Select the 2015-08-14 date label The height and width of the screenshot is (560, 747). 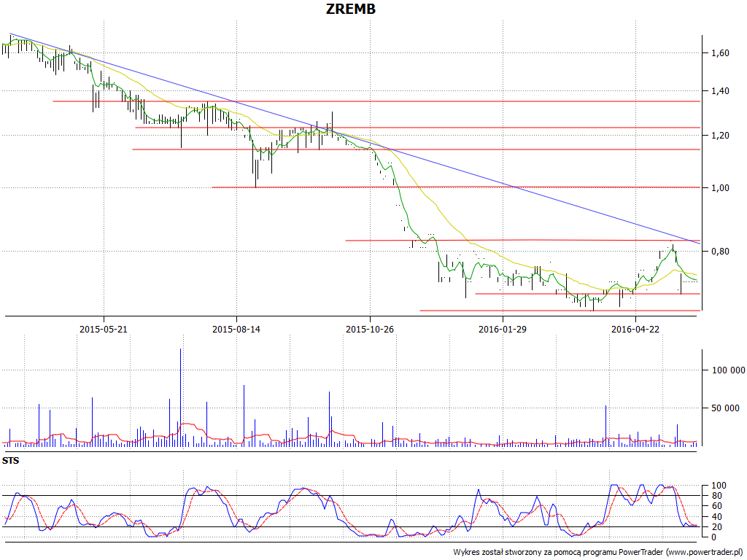point(236,329)
